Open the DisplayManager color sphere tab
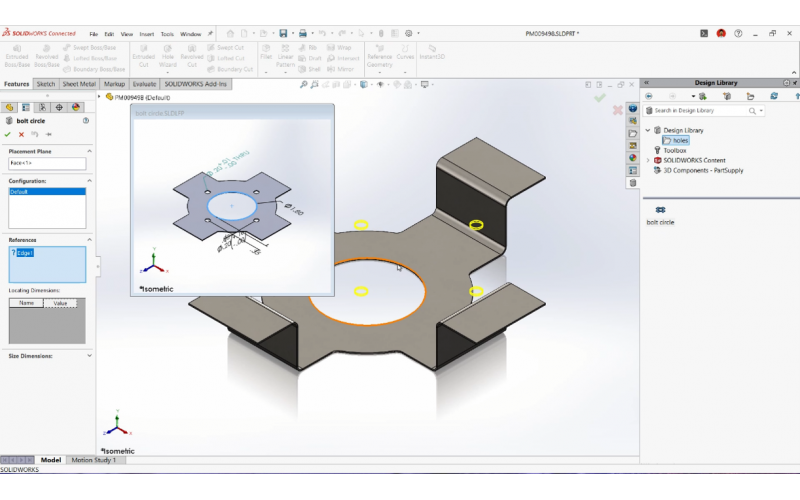This screenshot has width=800, height=500. point(76,107)
